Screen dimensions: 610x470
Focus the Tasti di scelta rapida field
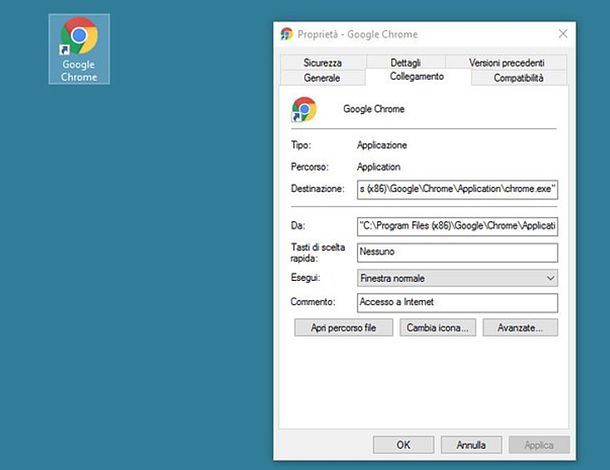pos(457,252)
